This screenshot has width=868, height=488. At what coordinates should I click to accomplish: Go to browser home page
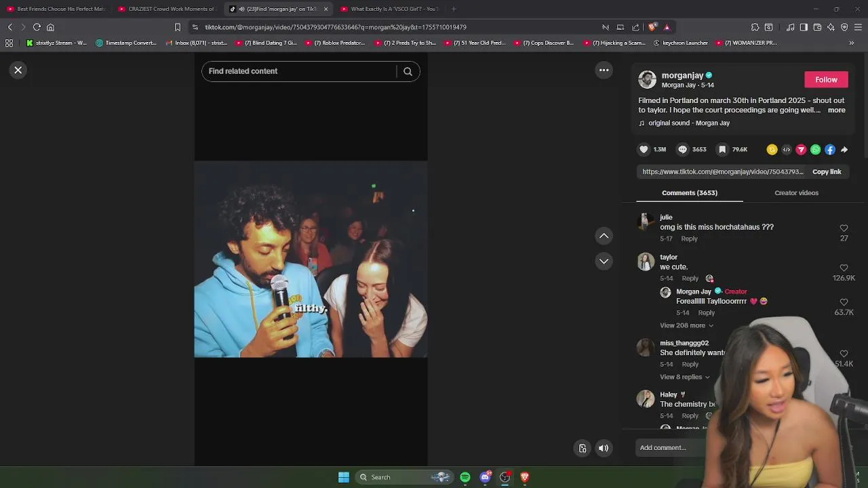(x=50, y=27)
